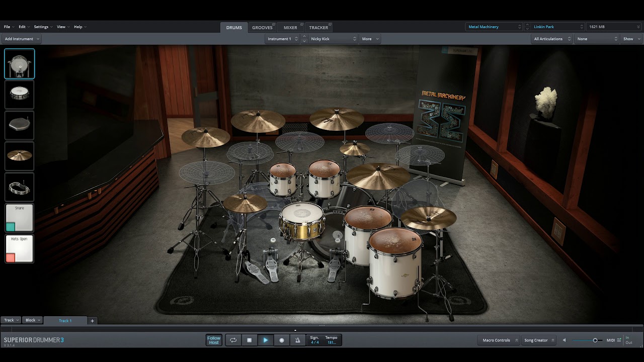Click the master volume slider knob
Image resolution: width=644 pixels, height=362 pixels.
(x=595, y=340)
